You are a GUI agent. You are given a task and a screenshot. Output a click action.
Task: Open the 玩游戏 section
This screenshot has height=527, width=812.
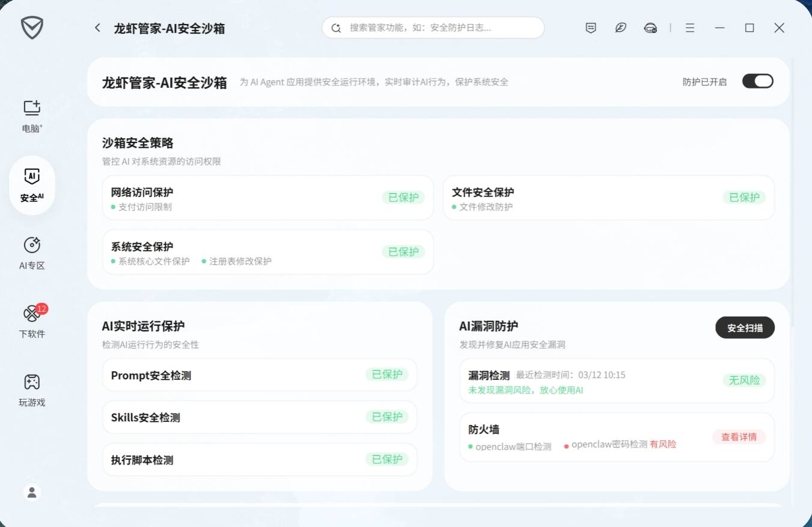[31, 389]
